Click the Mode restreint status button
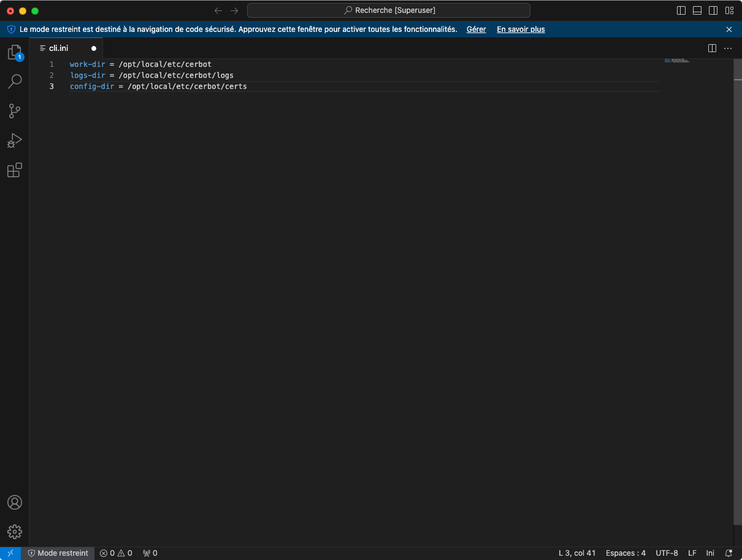742x560 pixels. coord(58,553)
